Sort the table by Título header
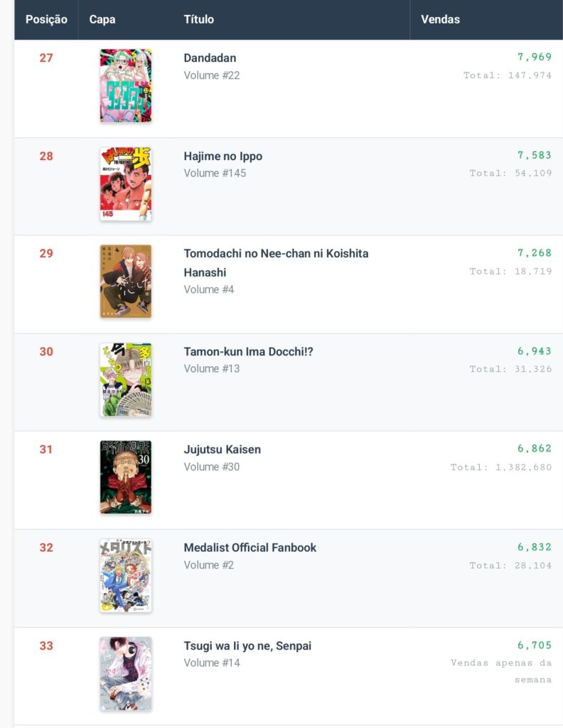This screenshot has height=728, width=563. 199,19
